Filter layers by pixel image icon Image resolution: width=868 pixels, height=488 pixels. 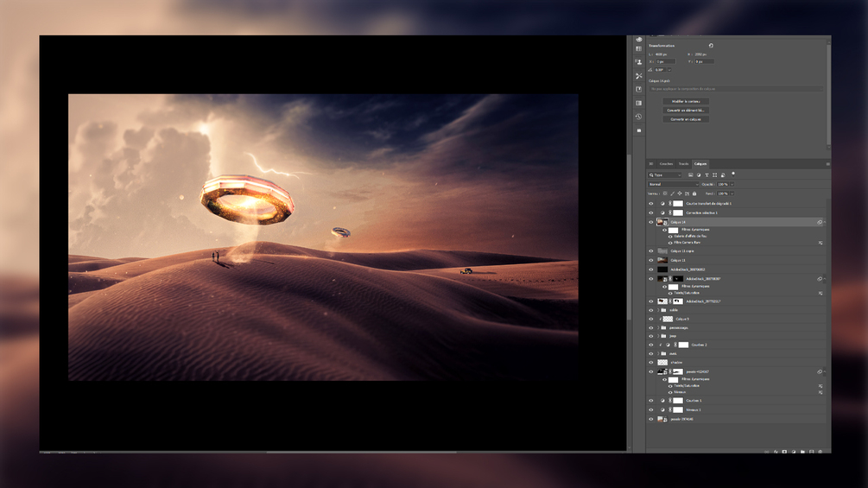(690, 174)
